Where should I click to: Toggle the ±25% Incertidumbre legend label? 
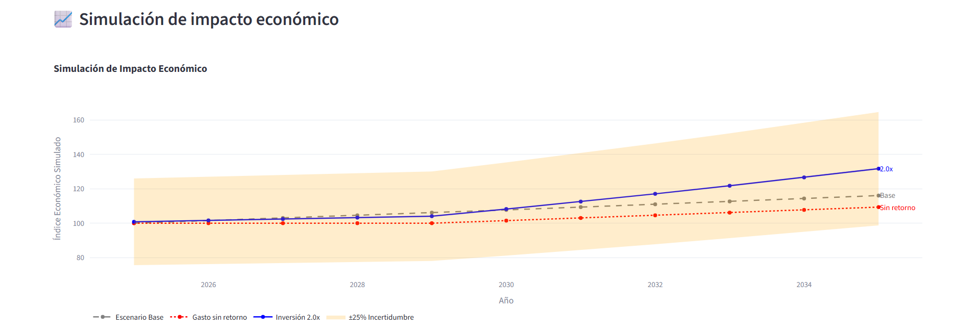tap(381, 317)
